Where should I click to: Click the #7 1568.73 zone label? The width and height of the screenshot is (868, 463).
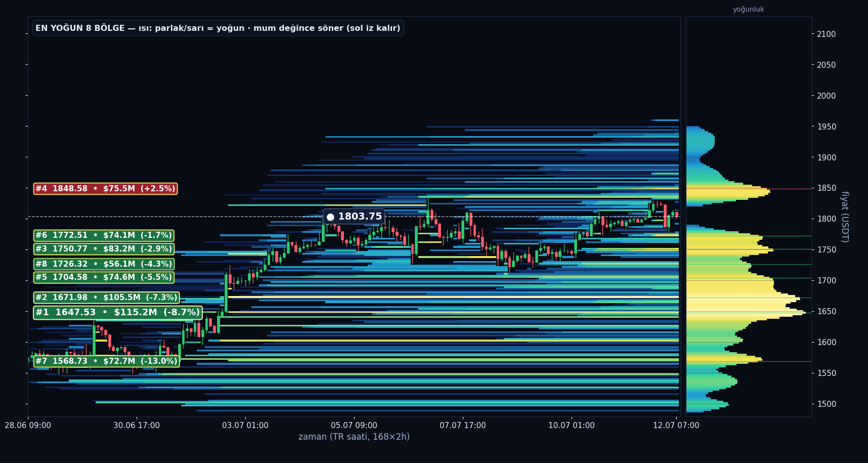(106, 361)
